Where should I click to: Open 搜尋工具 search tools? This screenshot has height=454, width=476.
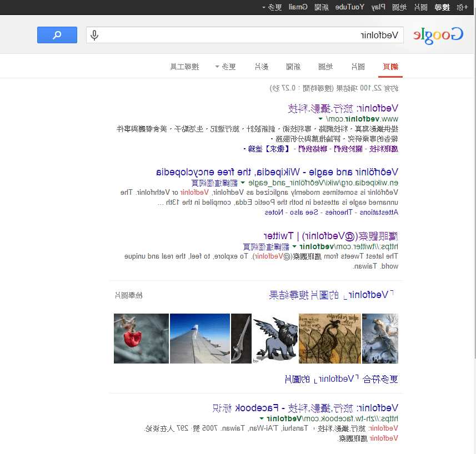click(184, 67)
